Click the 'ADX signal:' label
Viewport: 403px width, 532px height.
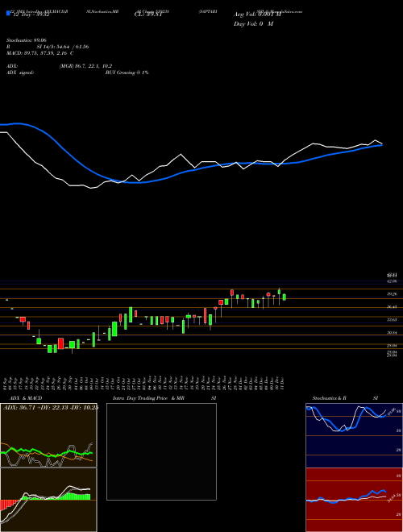(19, 73)
